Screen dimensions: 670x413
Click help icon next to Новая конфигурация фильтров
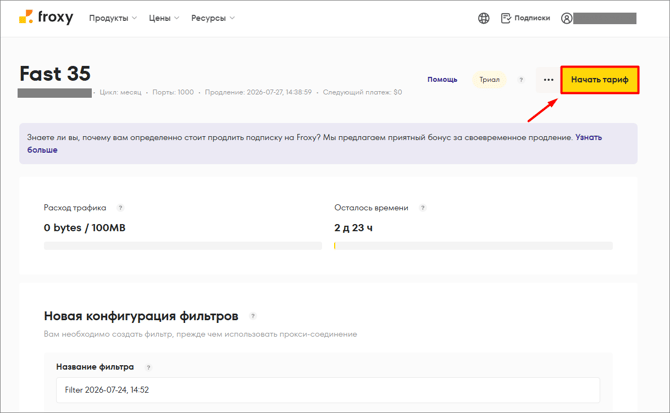coord(253,316)
